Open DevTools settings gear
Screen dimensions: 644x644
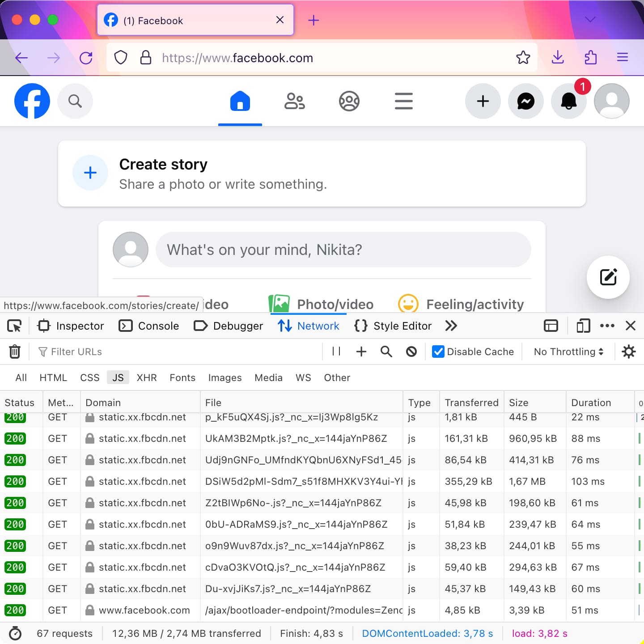click(629, 352)
